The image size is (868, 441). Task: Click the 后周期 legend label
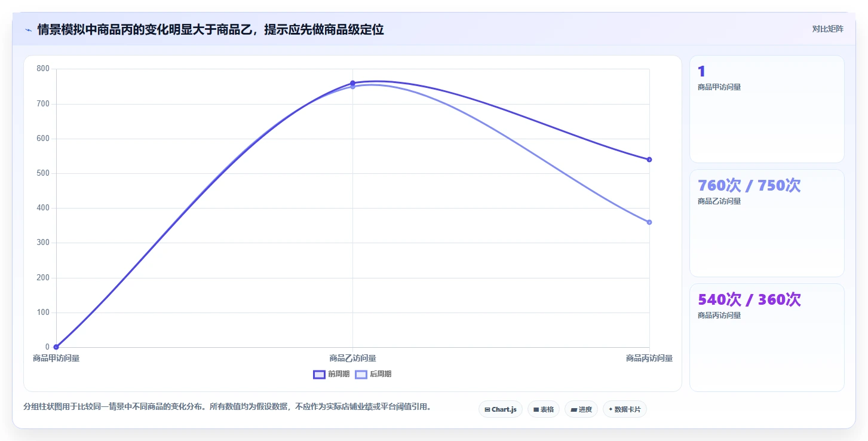pyautogui.click(x=381, y=375)
